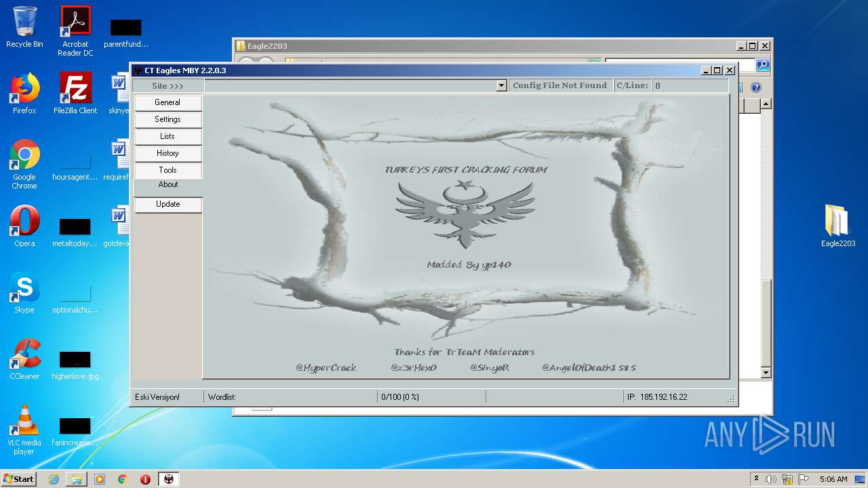Screen dimensions: 868x488
Task: Click the Start button
Action: click(19, 479)
